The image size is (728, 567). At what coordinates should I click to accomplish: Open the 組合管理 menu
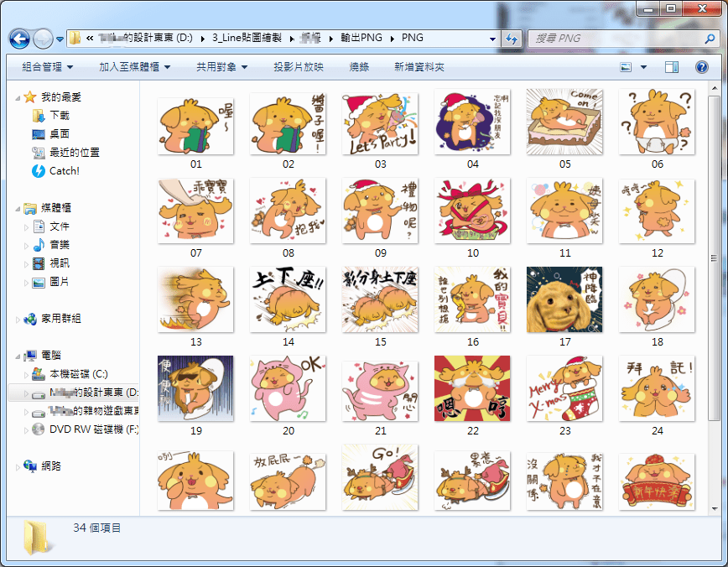tap(47, 67)
